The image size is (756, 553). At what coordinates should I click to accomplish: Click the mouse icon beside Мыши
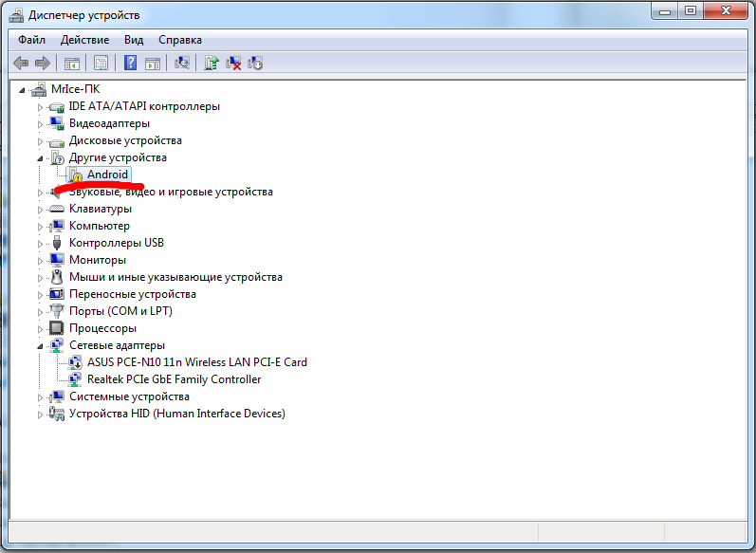(57, 277)
